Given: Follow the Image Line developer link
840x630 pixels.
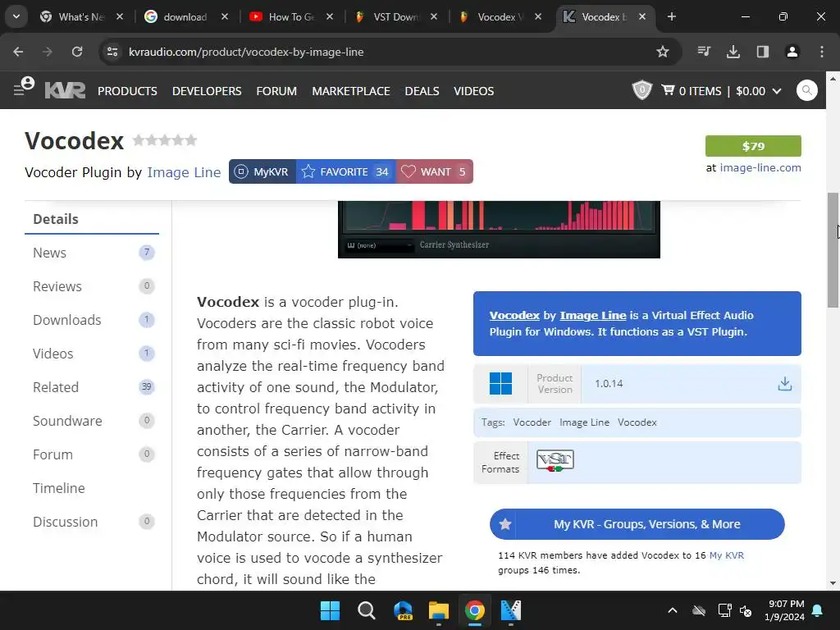Looking at the screenshot, I should point(184,172).
